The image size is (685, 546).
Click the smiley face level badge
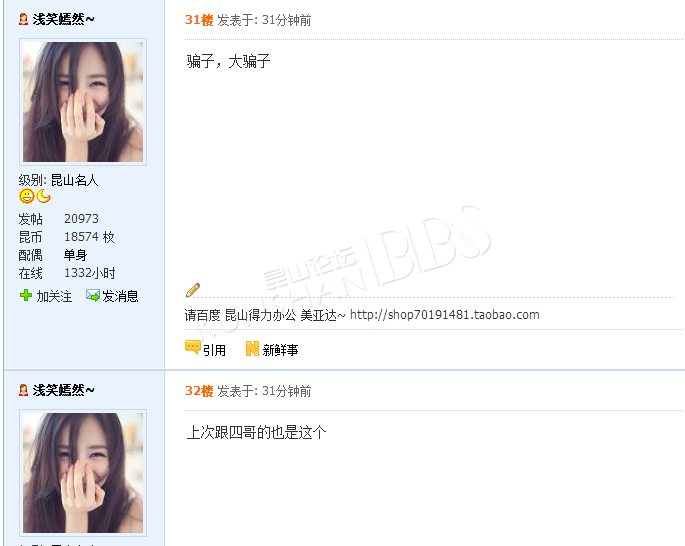(x=27, y=197)
